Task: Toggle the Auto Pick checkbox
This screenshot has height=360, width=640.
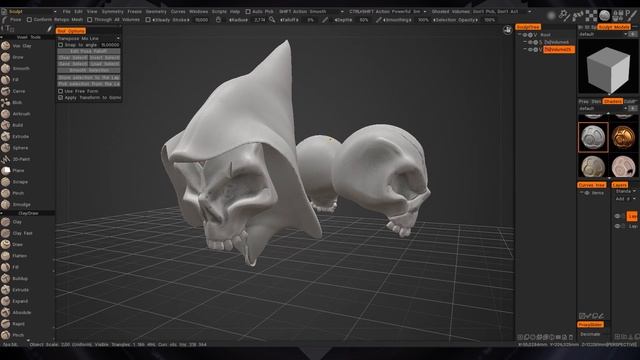Action: point(248,11)
